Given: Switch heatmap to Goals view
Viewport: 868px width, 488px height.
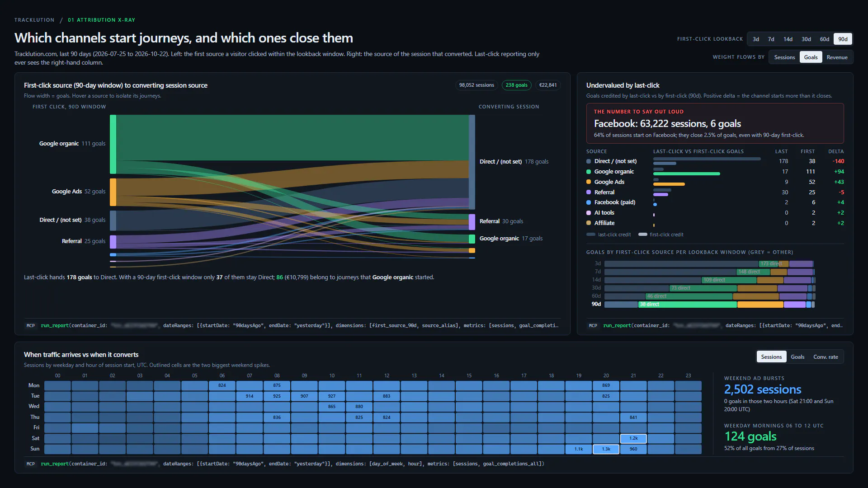Looking at the screenshot, I should click(797, 357).
